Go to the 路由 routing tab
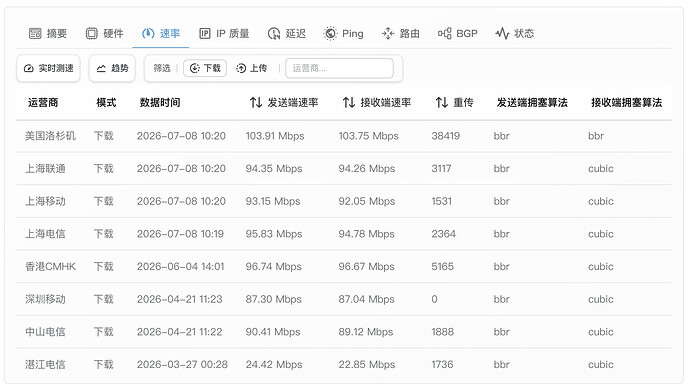 coord(400,33)
